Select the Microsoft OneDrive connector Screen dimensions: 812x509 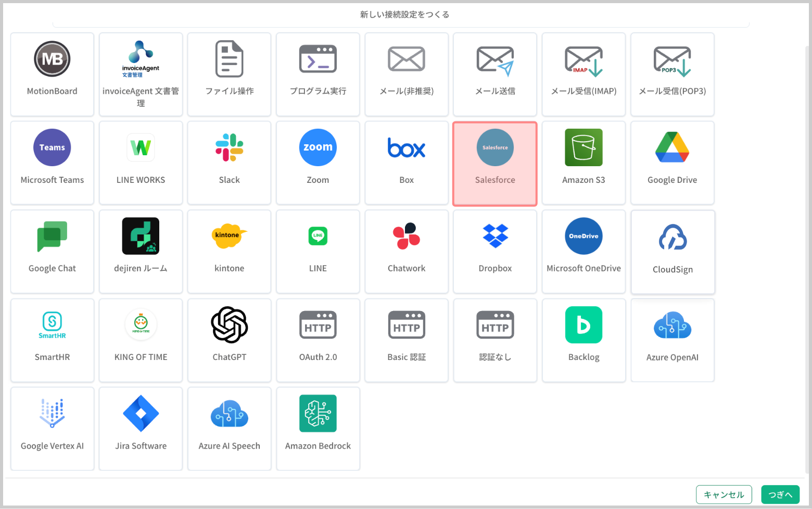coord(583,252)
